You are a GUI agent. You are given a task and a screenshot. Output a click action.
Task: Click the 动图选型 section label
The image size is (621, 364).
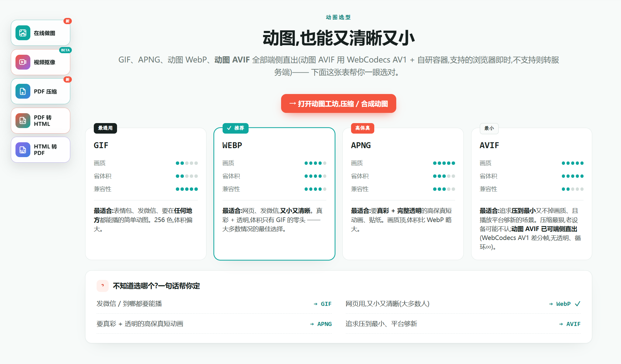click(x=338, y=17)
